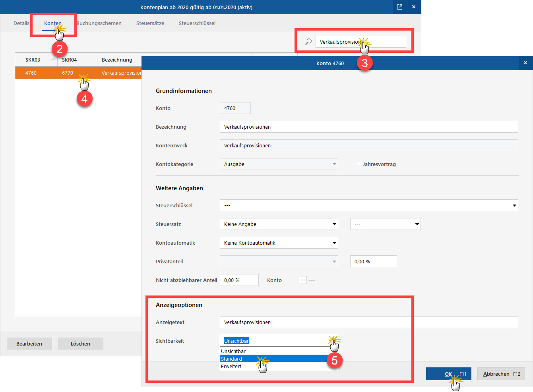Open the Steuerschlüssel tab
Image resolution: width=533 pixels, height=392 pixels.
[x=197, y=23]
